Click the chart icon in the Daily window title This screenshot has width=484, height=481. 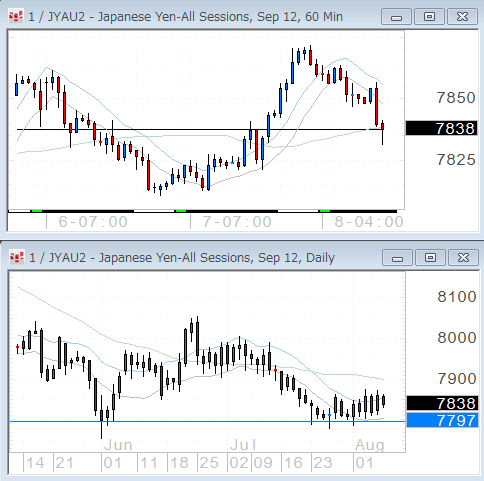[x=17, y=257]
